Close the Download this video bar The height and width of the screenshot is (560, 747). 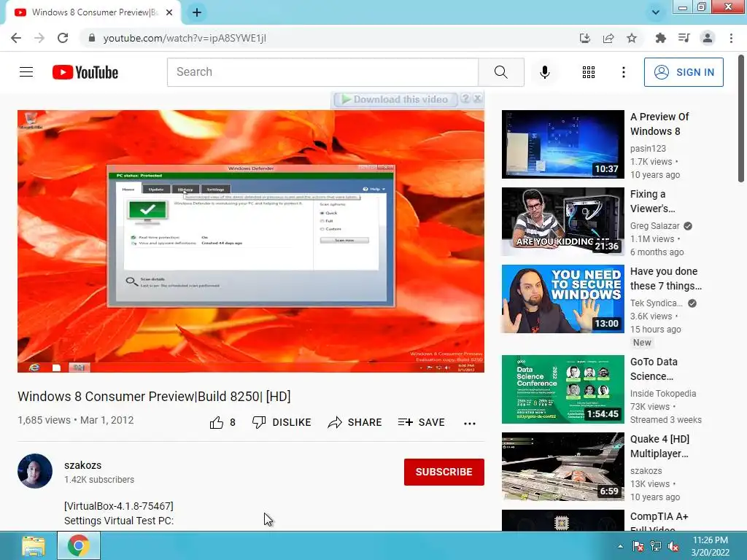pos(477,98)
